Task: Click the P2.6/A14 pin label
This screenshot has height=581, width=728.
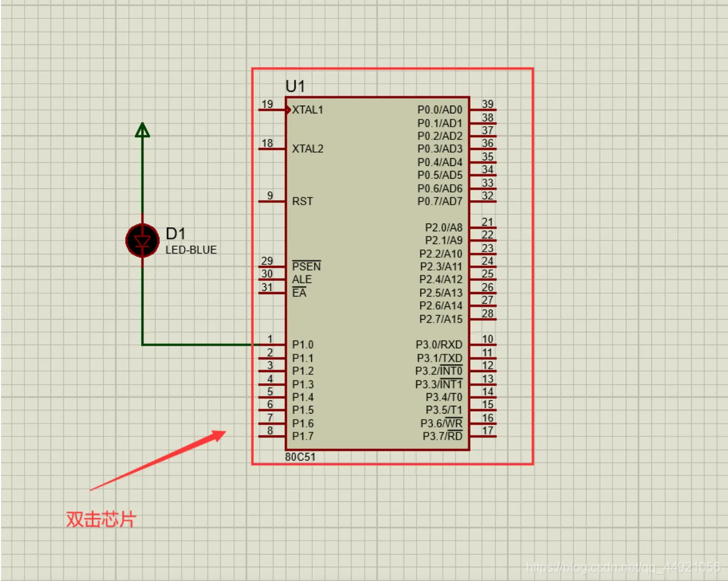Action: pos(441,306)
